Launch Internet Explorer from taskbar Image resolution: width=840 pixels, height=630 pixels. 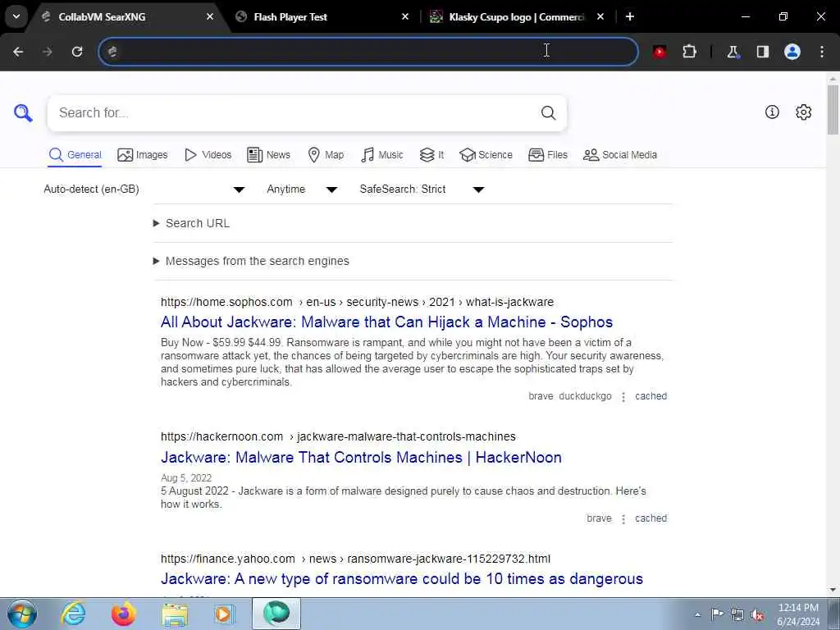(x=73, y=614)
